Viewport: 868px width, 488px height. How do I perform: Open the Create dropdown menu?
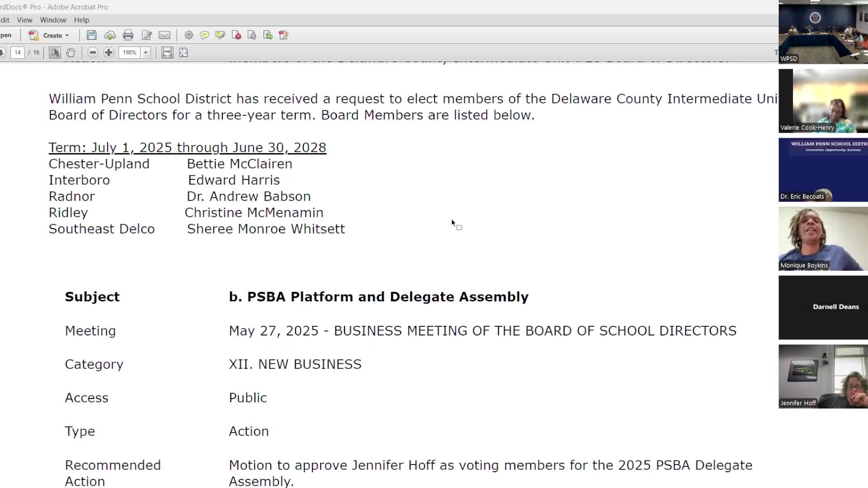tap(49, 35)
